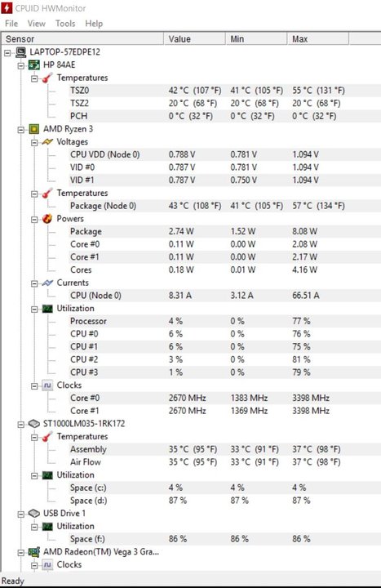Screen dimensions: 381x588
Task: Click the HP 84AE motherboard icon
Action: 34,65
